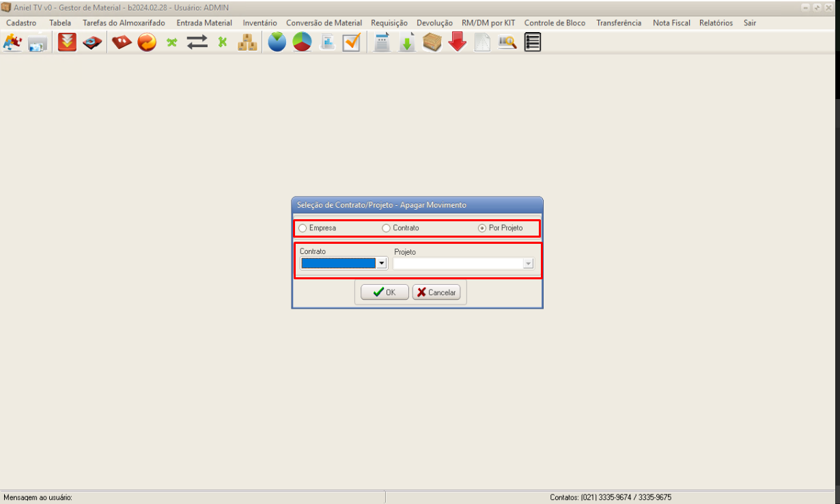This screenshot has height=504, width=840.
Task: Click the wooden crate toolbar icon
Action: point(432,42)
